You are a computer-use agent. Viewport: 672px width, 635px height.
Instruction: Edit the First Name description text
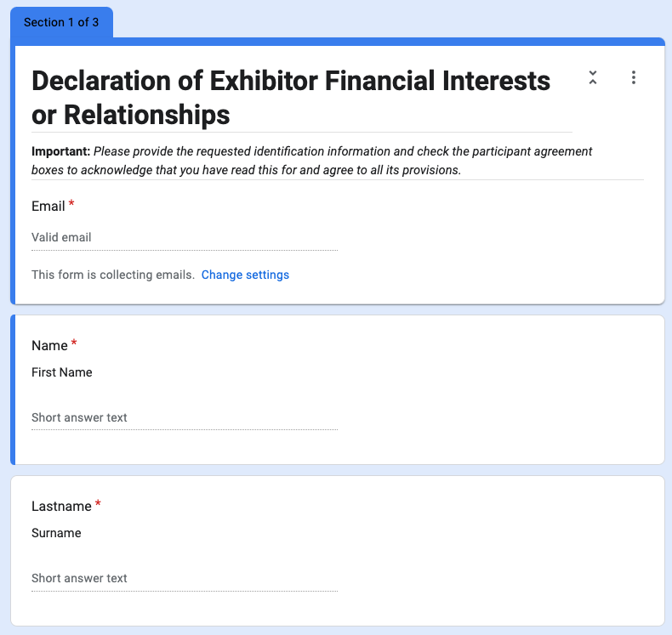point(62,372)
